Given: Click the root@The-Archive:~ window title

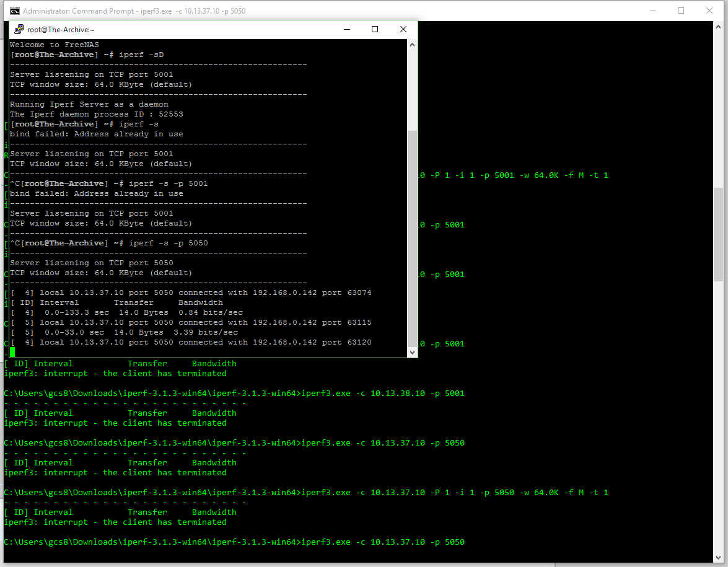Looking at the screenshot, I should point(61,30).
